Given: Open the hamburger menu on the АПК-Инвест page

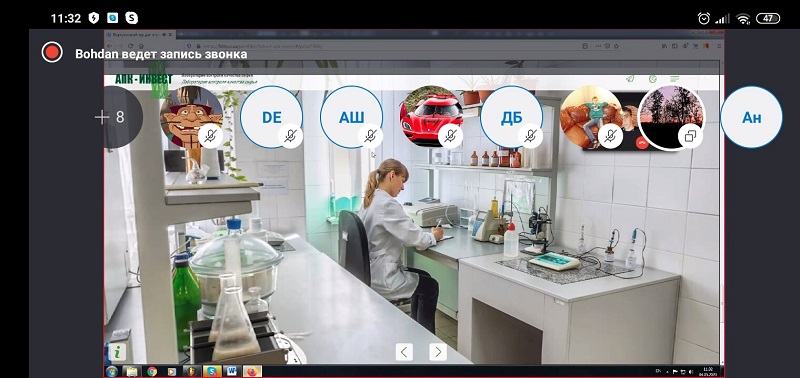Looking at the screenshot, I should [x=675, y=79].
